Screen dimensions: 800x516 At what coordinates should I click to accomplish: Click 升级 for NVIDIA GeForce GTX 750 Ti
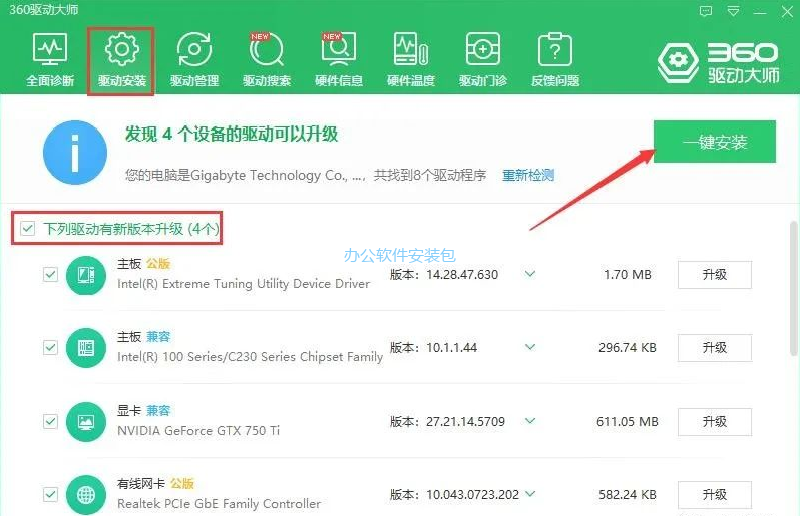point(714,422)
